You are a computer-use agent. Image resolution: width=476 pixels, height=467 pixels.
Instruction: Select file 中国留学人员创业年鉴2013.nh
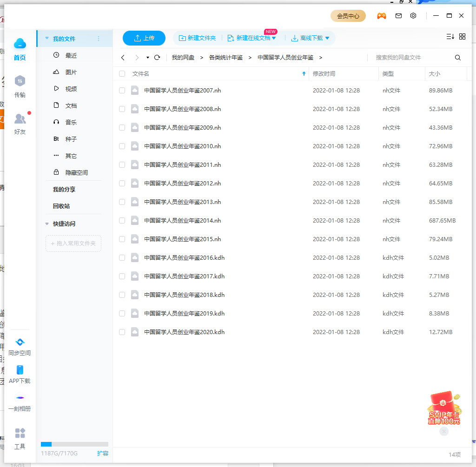(182, 202)
